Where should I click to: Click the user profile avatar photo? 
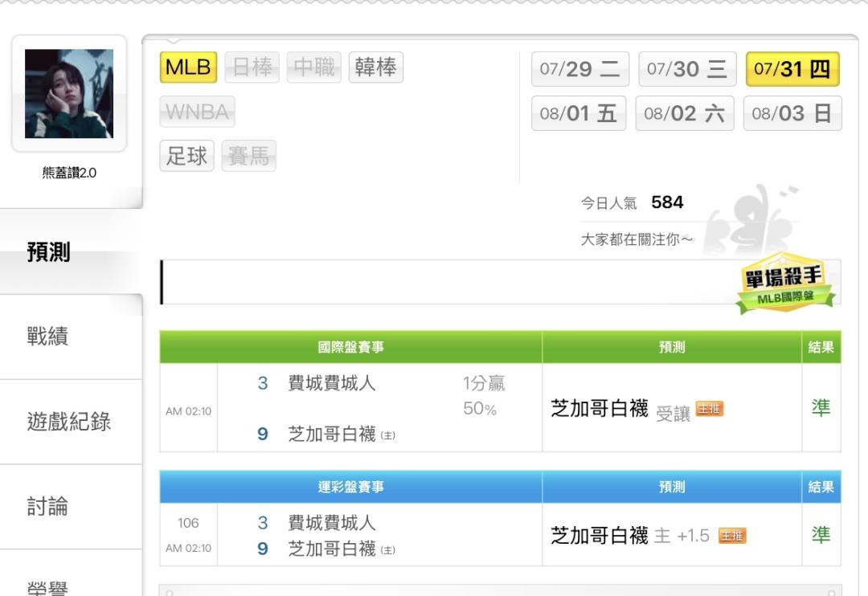click(69, 93)
